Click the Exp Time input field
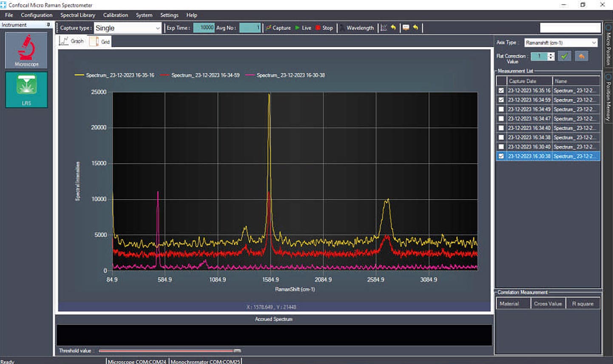The width and height of the screenshot is (613, 364). point(204,28)
